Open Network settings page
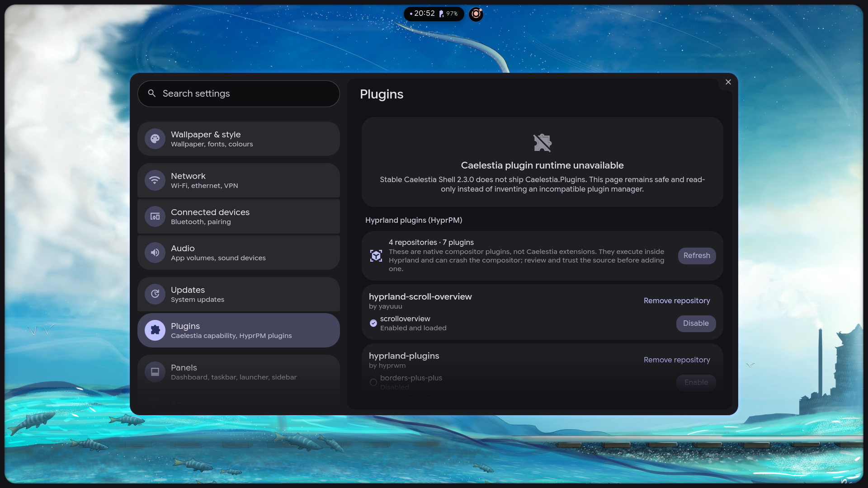This screenshot has height=488, width=868. (239, 180)
